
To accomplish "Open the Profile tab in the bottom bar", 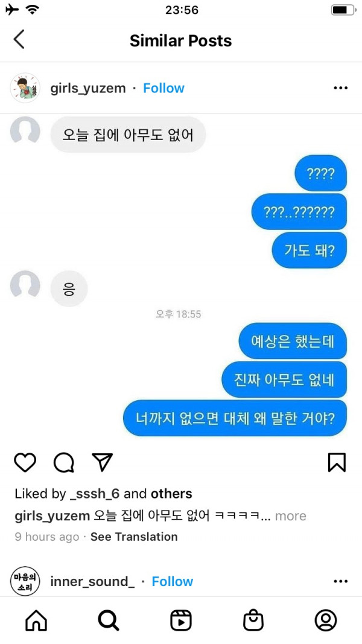I will click(326, 620).
